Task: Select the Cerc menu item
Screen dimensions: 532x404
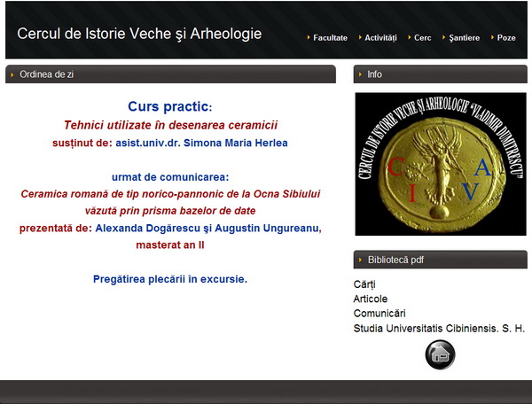Action: pos(422,37)
